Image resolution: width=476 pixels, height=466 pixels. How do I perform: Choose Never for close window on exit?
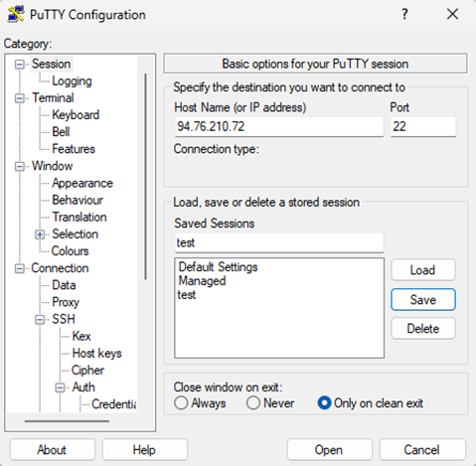pos(253,403)
